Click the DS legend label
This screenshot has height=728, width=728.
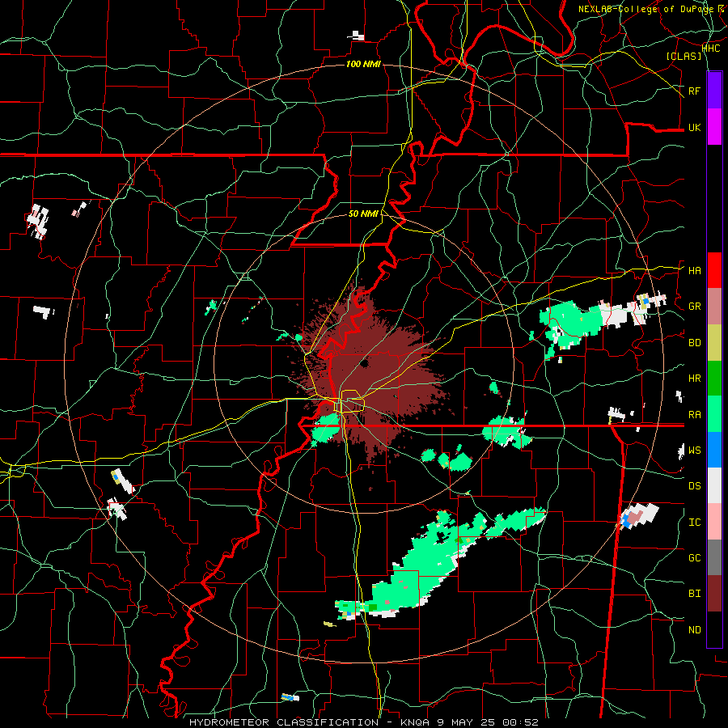click(x=694, y=486)
